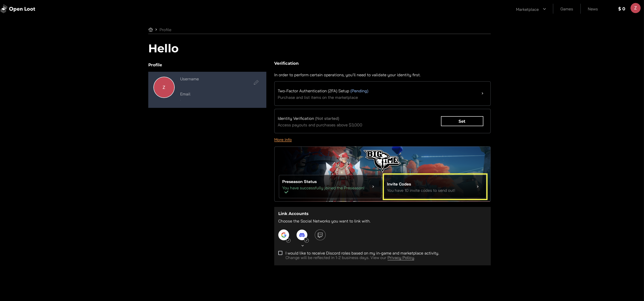Open the More info link

(283, 140)
